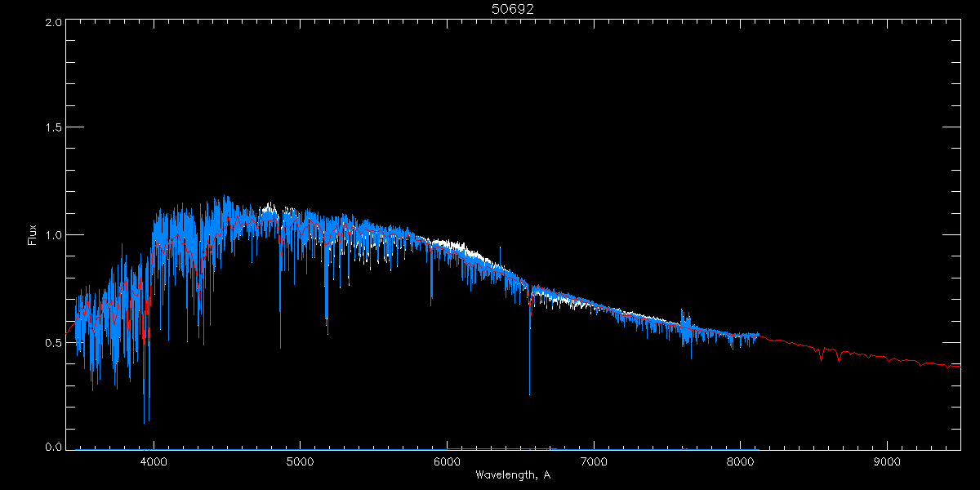Click the red absorption dips past 8500

coord(822,356)
